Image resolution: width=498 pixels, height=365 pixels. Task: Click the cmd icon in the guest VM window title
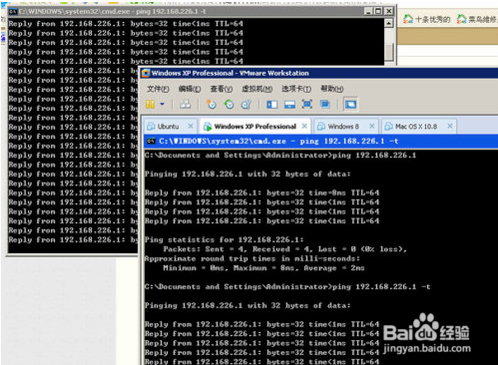pyautogui.click(x=151, y=141)
